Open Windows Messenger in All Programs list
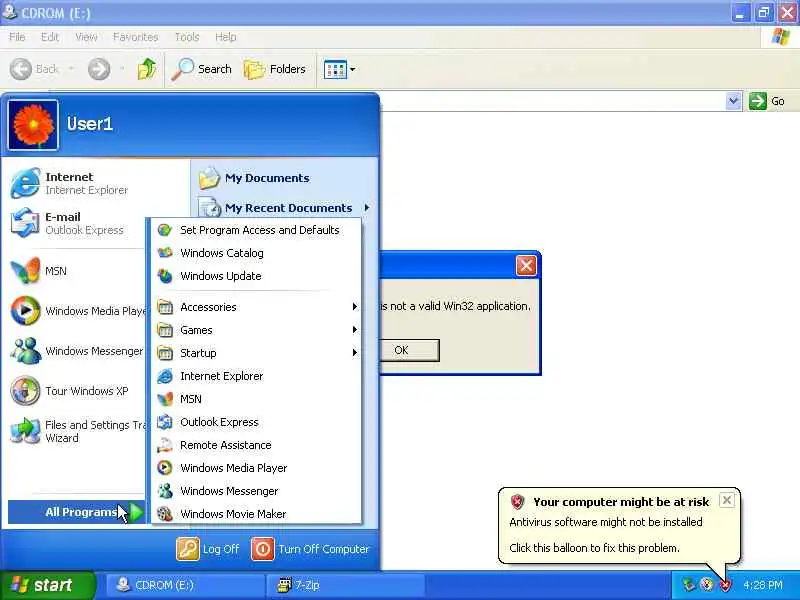Viewport: 800px width, 600px height. (256, 491)
